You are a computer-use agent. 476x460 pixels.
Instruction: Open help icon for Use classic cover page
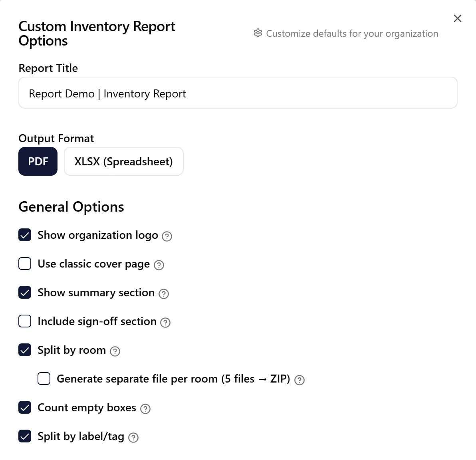[x=159, y=265]
